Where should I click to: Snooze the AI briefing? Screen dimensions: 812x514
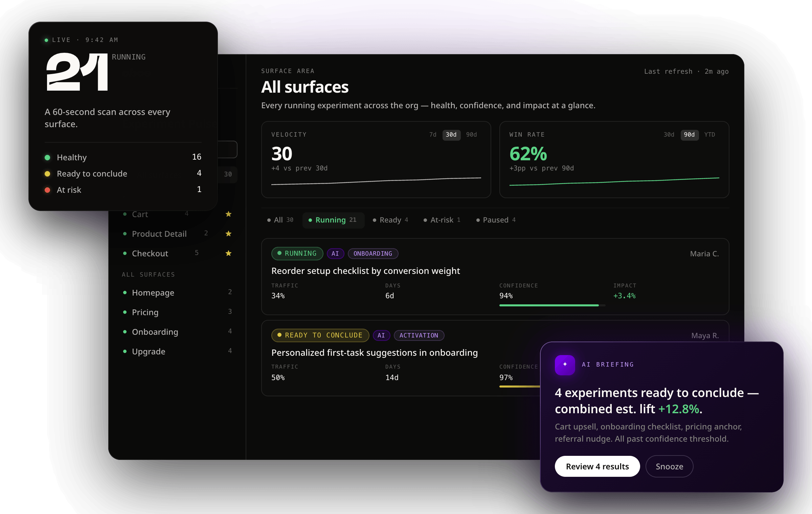(x=669, y=466)
